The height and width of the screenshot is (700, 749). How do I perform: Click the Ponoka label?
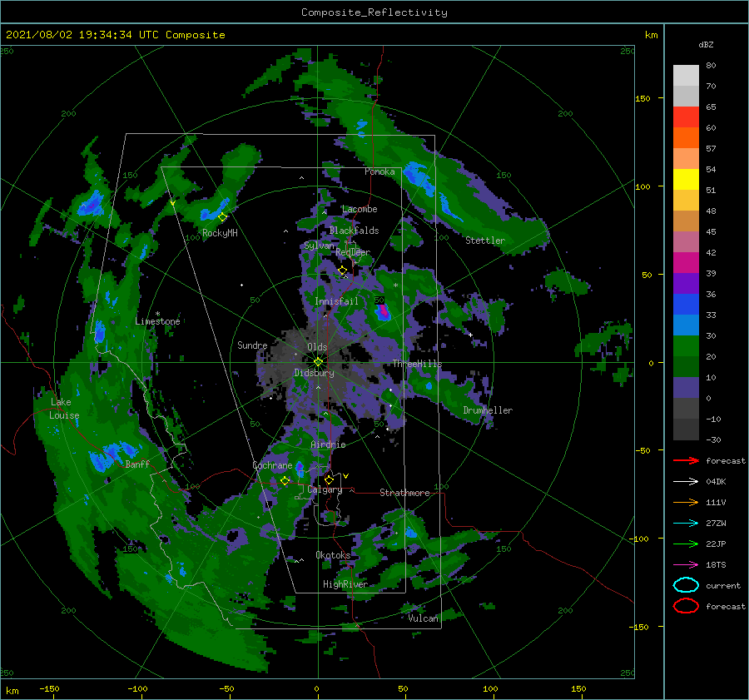point(379,172)
